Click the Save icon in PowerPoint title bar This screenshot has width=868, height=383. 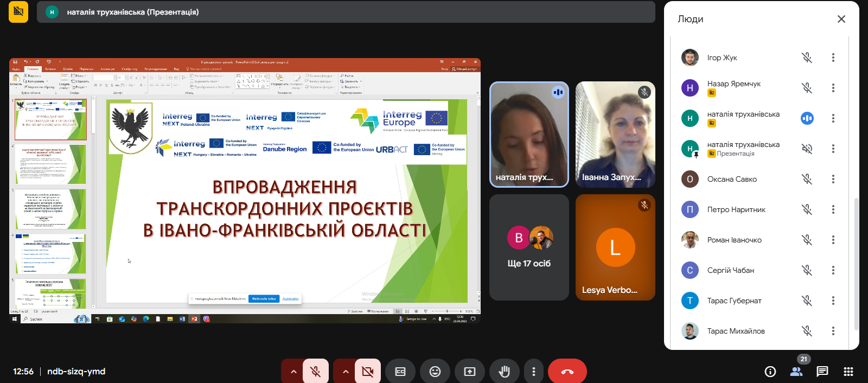point(15,62)
